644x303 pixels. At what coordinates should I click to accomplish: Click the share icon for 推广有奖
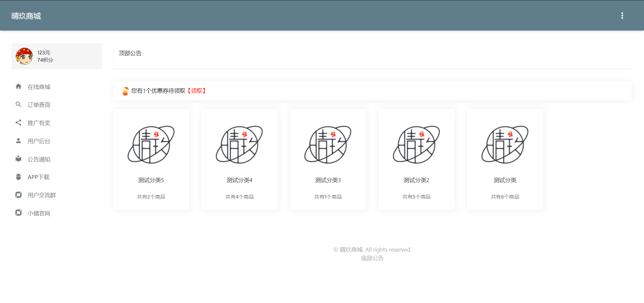point(18,123)
